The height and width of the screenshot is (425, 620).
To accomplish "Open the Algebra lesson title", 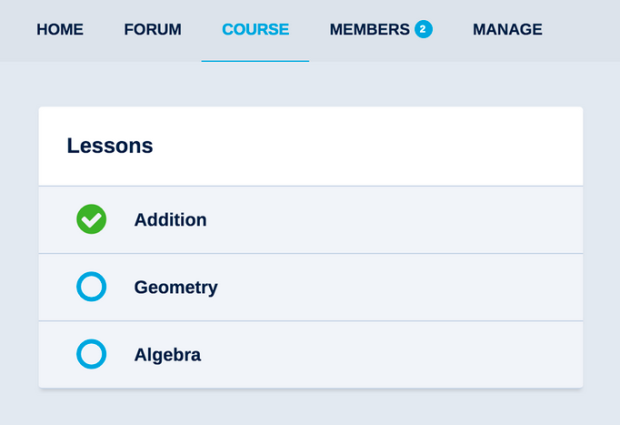I will (x=167, y=355).
